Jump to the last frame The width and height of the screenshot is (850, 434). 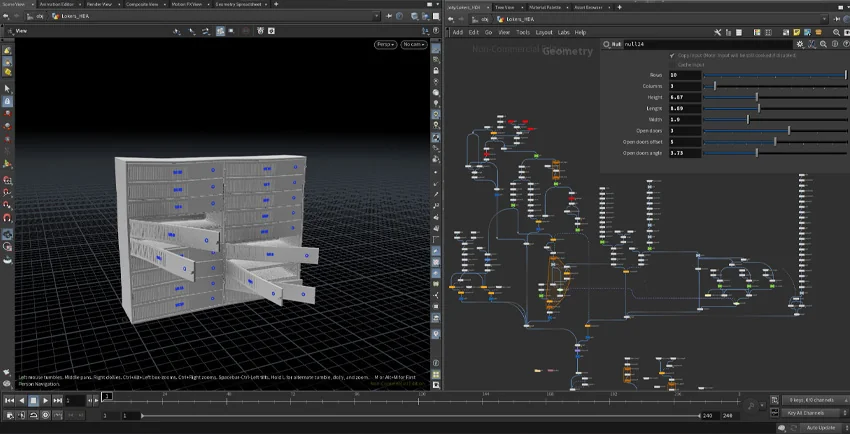57,401
